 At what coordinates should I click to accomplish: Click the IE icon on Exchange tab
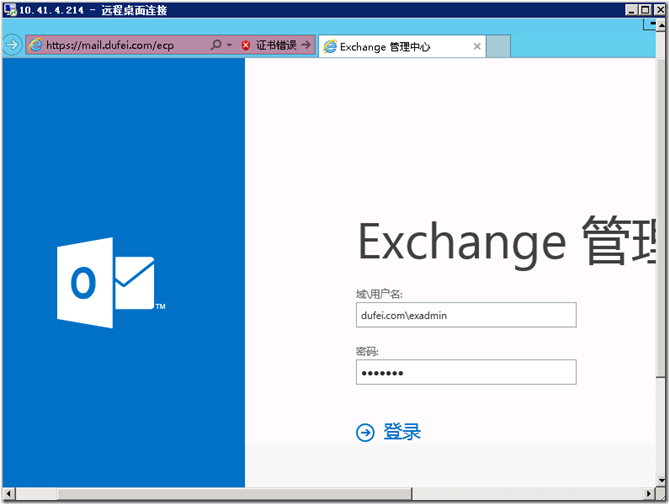point(329,46)
